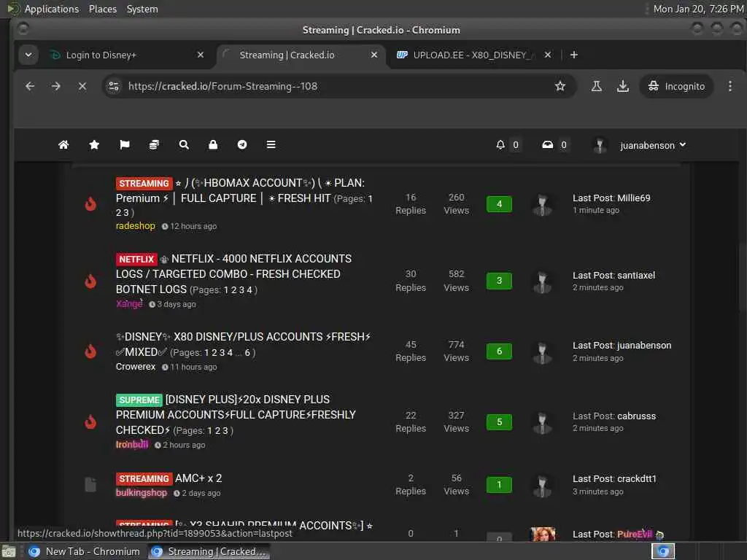View author Ironbull profile
747x560 pixels.
point(132,444)
